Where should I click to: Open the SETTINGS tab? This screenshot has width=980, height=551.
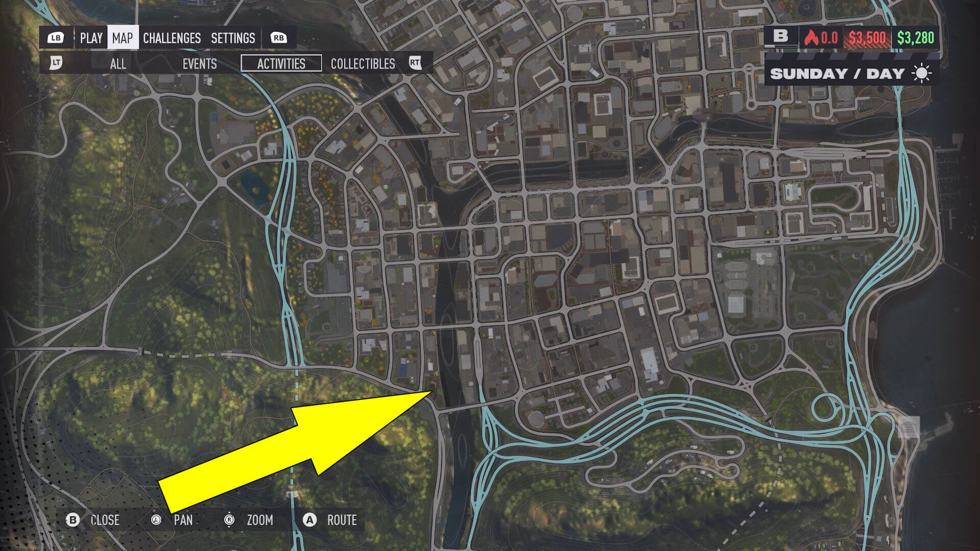click(x=233, y=38)
